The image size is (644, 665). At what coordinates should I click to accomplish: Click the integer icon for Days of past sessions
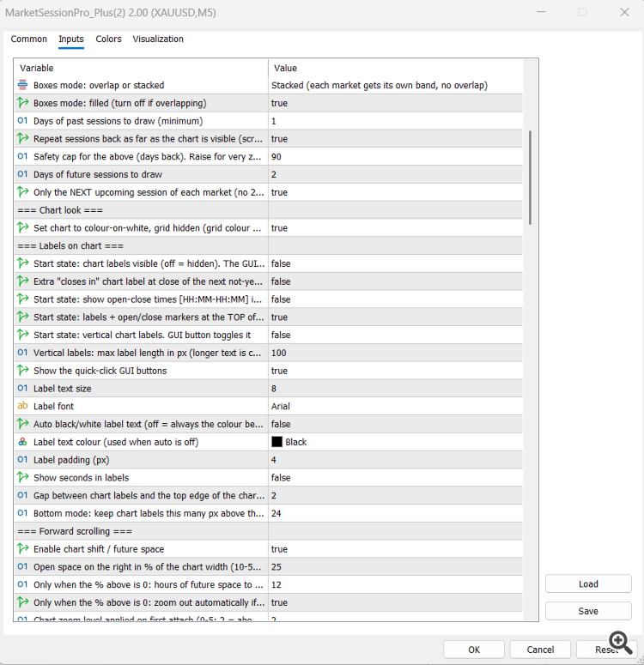click(x=22, y=121)
